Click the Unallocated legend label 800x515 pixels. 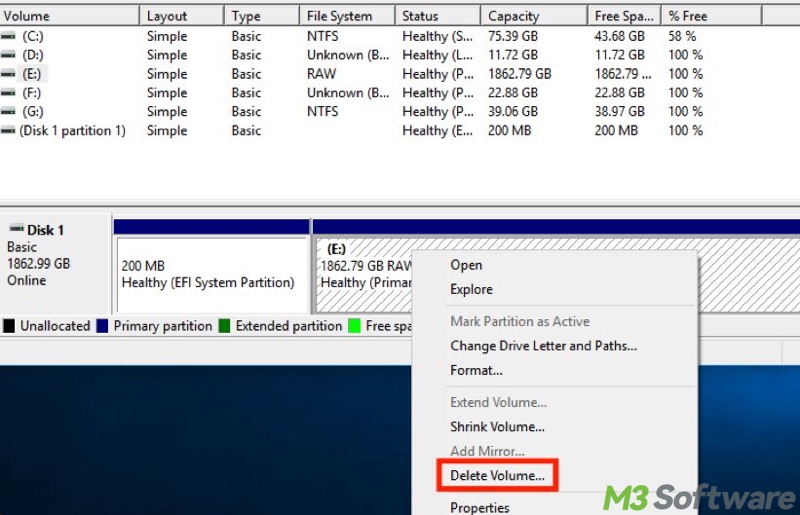(x=55, y=326)
